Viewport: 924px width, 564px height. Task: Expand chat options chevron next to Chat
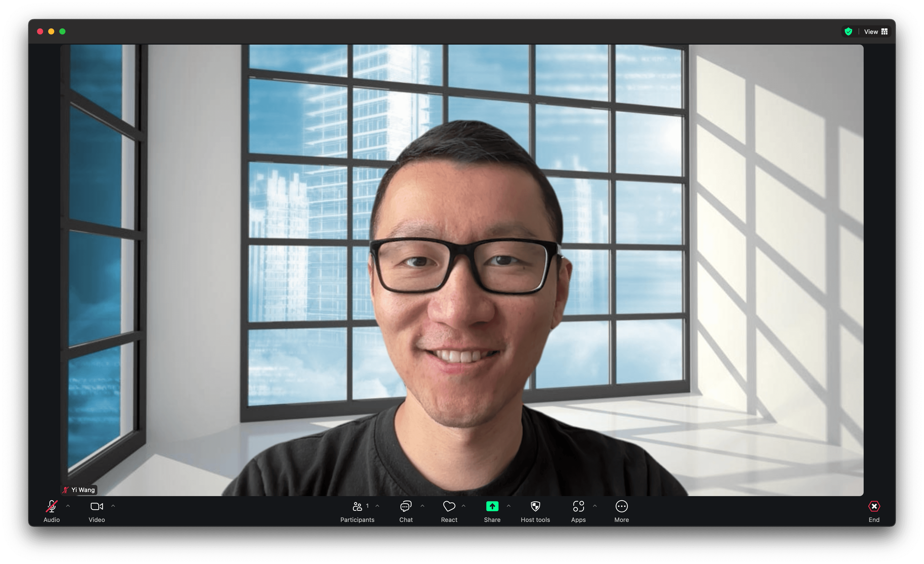click(422, 506)
